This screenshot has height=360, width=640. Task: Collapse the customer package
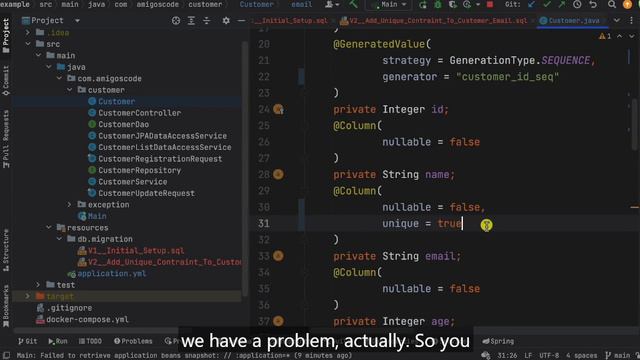pyautogui.click(x=70, y=89)
